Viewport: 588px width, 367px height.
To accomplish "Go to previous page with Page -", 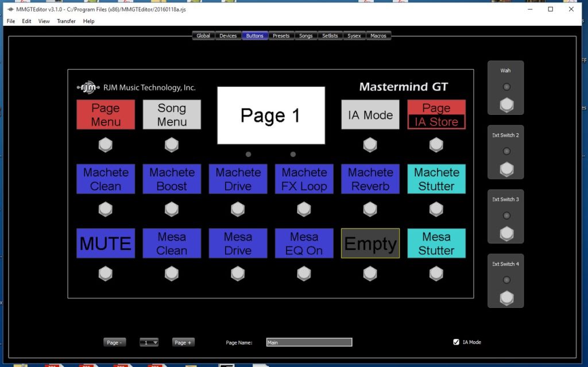I will coord(114,342).
